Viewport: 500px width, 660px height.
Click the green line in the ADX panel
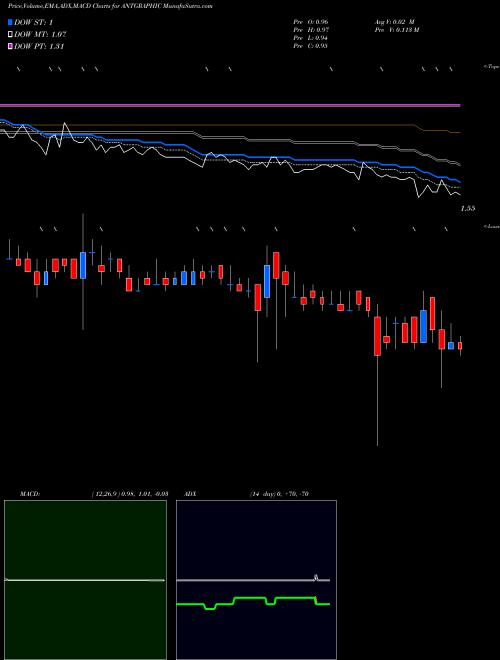coord(253,602)
